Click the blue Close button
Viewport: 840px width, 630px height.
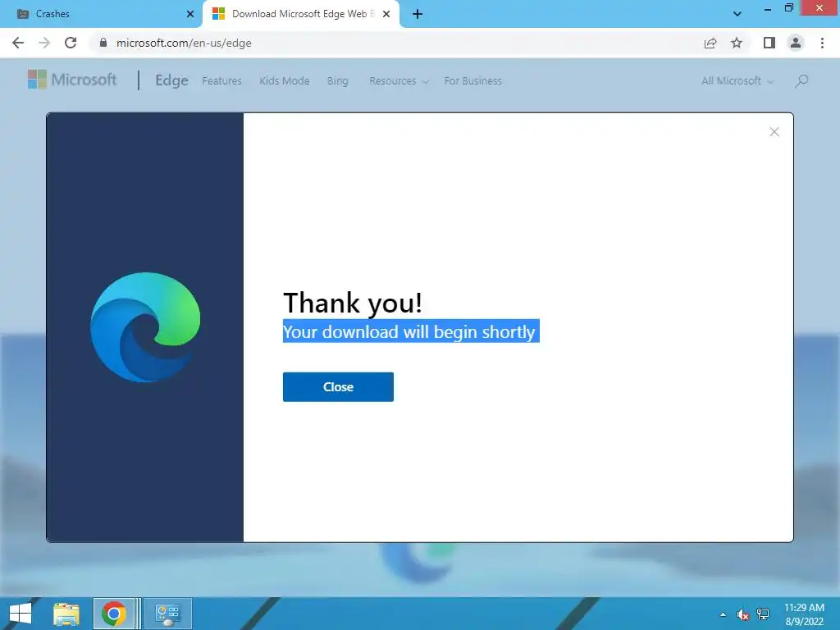tap(338, 387)
